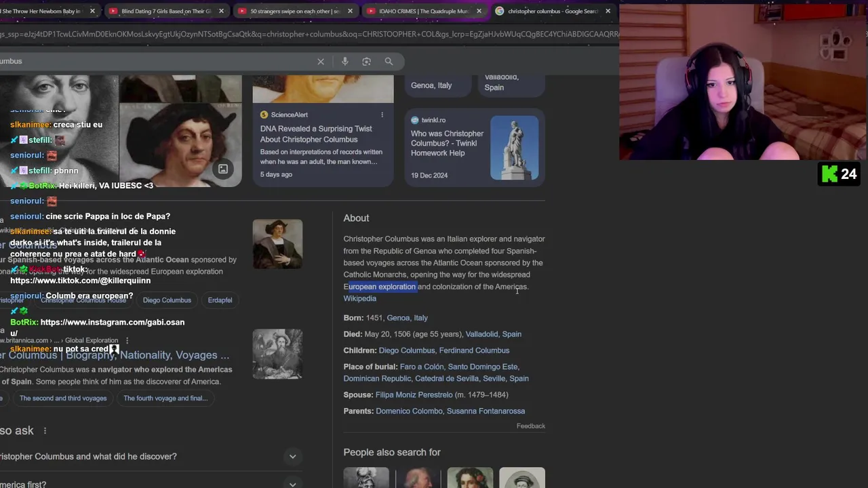Screen dimensions: 868x488
Task: Click the Feedback link under knowledge panel
Action: 530,426
